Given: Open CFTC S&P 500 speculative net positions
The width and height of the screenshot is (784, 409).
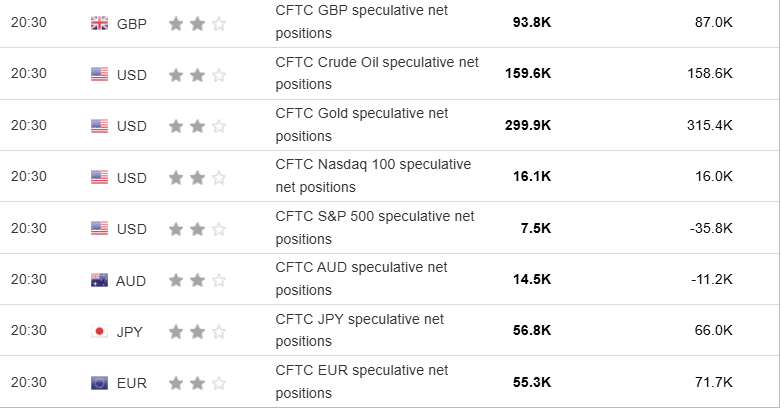Looking at the screenshot, I should [374, 227].
